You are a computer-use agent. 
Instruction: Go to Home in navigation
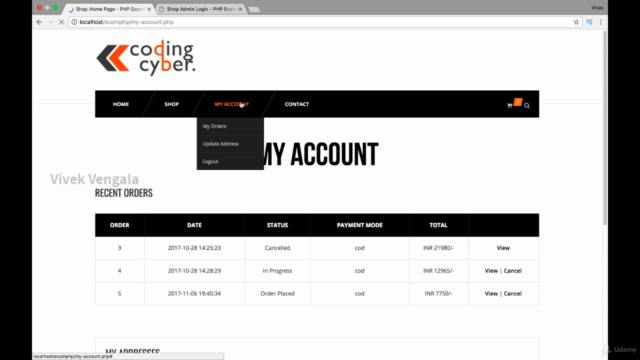[121, 104]
